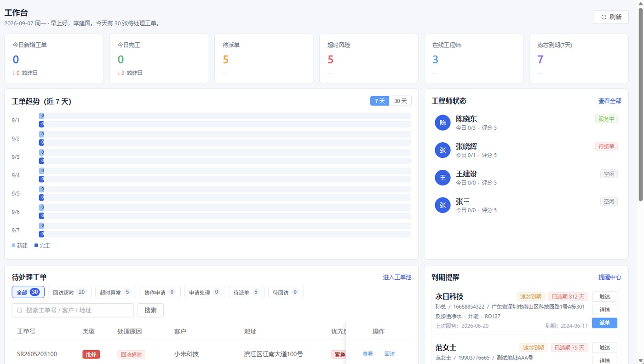Click the 回访超时 reason tag in table
644x364 pixels.
pos(132,354)
